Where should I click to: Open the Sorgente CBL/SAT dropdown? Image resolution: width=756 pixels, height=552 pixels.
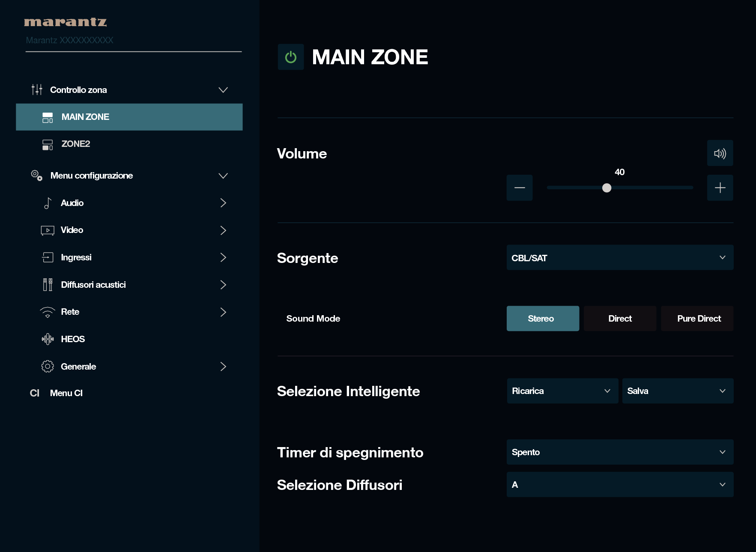pos(619,258)
